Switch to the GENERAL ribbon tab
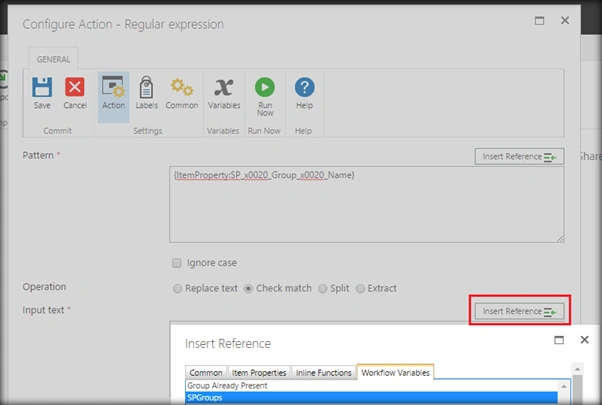The height and width of the screenshot is (405, 602). (53, 59)
